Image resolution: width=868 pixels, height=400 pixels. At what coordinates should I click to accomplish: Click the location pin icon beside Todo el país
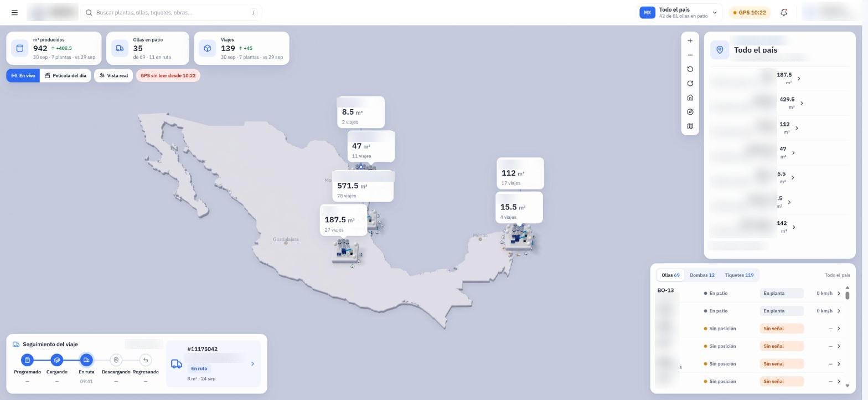pos(720,50)
